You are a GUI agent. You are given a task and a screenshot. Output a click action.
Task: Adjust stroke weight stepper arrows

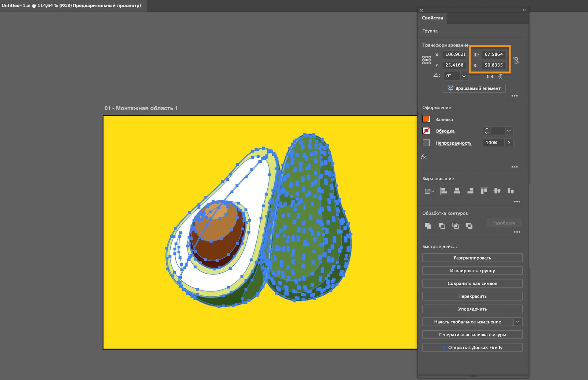click(487, 131)
